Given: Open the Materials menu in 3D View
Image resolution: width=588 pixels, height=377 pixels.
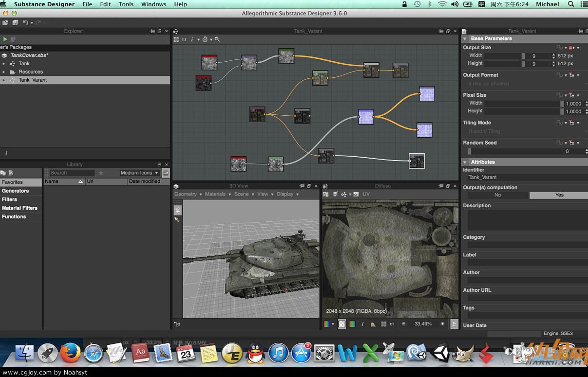Looking at the screenshot, I should point(218,194).
